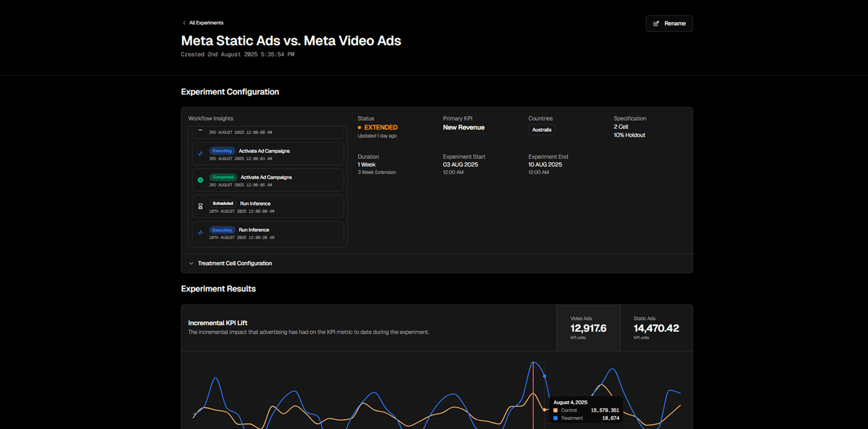Image resolution: width=868 pixels, height=429 pixels.
Task: Click the '10 AUG 2025' experiment end date
Action: coord(545,165)
